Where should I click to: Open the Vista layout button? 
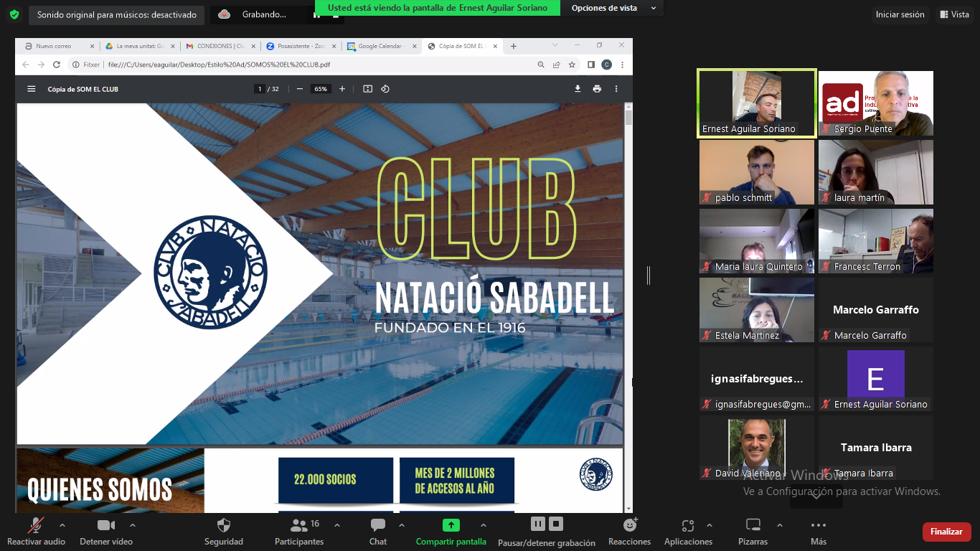pos(953,14)
